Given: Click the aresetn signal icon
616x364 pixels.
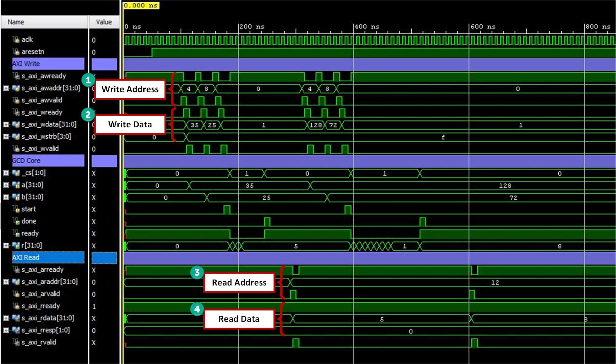Looking at the screenshot, I should [x=16, y=52].
